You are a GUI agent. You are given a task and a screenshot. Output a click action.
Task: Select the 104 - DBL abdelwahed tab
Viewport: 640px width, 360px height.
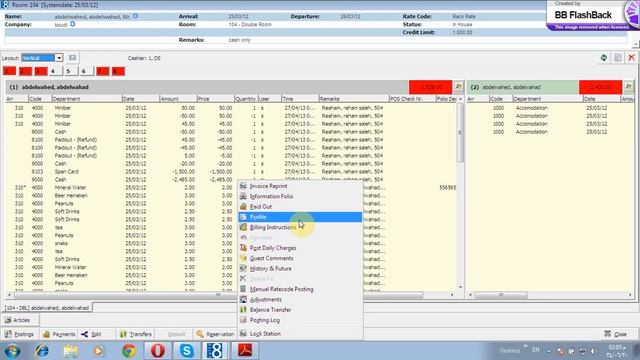[47, 308]
